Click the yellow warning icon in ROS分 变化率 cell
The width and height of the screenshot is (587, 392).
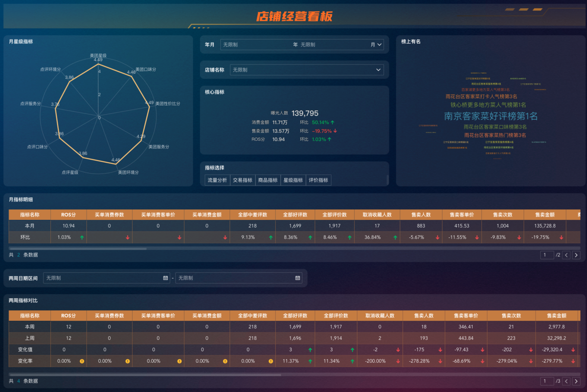click(x=82, y=361)
